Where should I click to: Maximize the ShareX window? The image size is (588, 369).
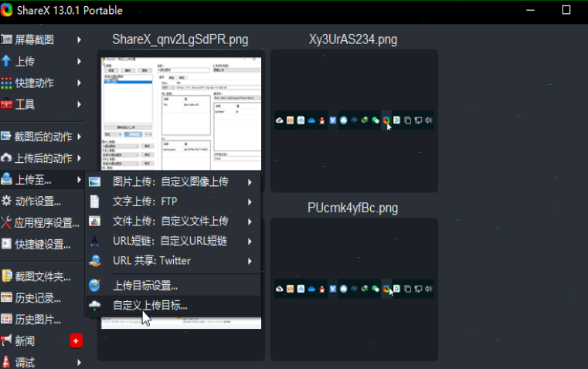pos(566,10)
